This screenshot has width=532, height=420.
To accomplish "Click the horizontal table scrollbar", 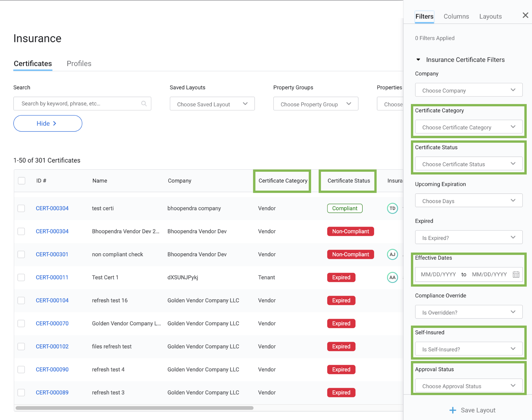I will click(134, 408).
